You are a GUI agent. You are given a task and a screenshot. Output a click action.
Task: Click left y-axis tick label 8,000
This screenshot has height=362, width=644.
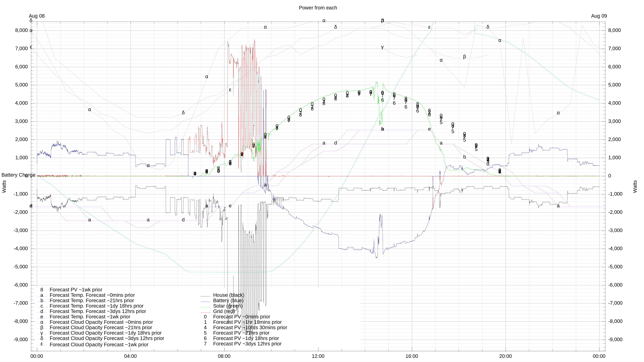point(22,30)
